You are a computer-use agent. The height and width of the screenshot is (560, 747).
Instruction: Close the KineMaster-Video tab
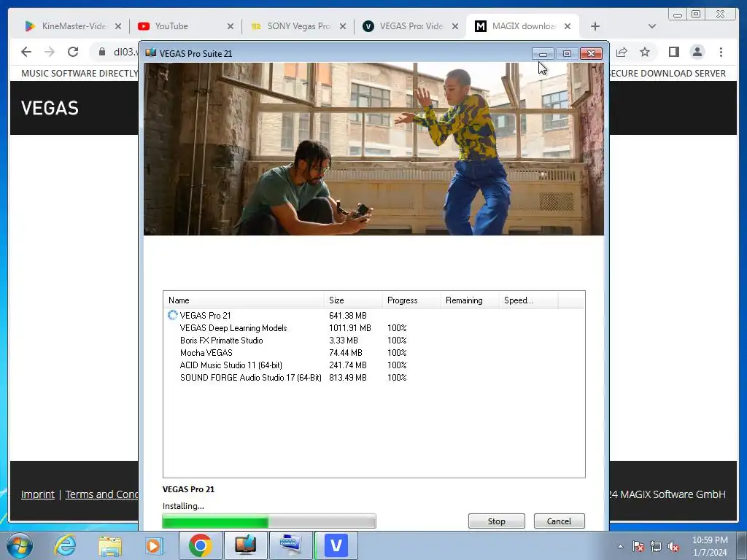coord(118,26)
